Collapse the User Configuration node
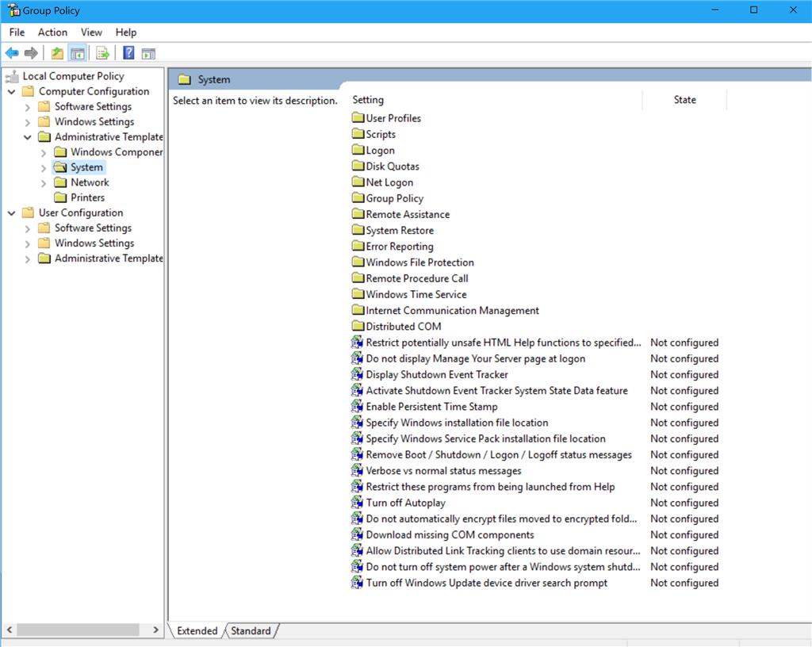Viewport: 812px width, 647px height. point(11,212)
